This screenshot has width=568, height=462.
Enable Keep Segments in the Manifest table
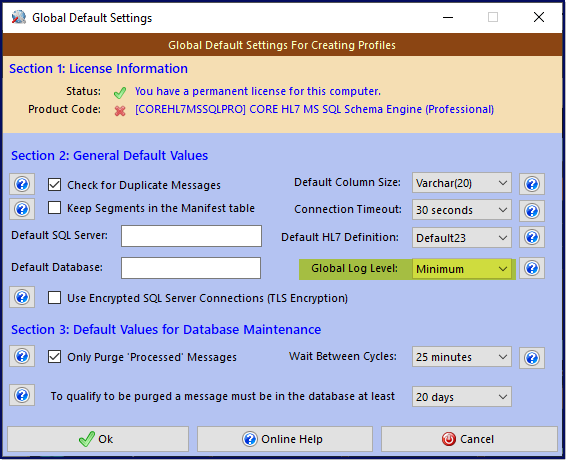click(54, 208)
